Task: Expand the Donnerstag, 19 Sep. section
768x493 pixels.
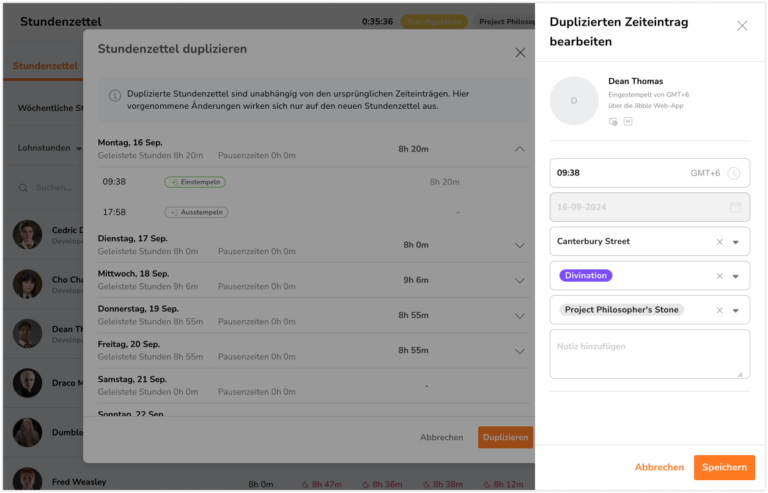Action: (x=520, y=316)
